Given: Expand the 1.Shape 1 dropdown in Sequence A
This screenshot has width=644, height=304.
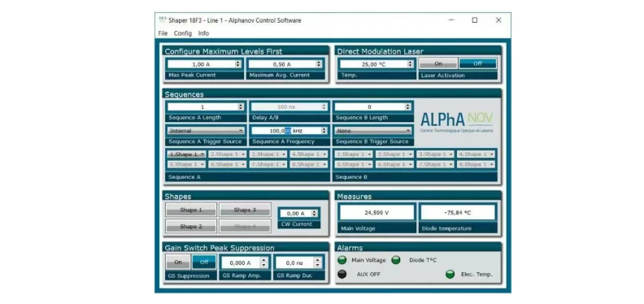Looking at the screenshot, I should [x=187, y=154].
